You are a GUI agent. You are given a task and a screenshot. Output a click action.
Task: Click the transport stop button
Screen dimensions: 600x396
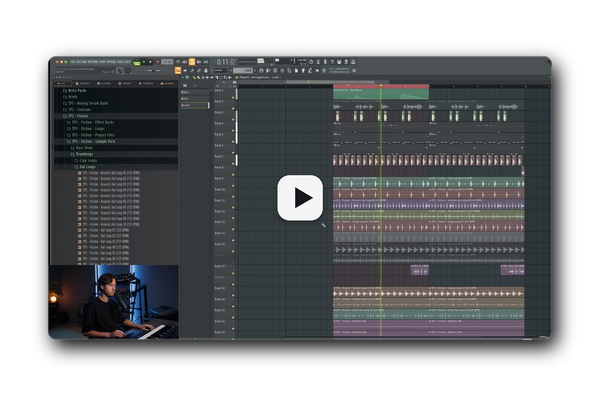pyautogui.click(x=150, y=62)
